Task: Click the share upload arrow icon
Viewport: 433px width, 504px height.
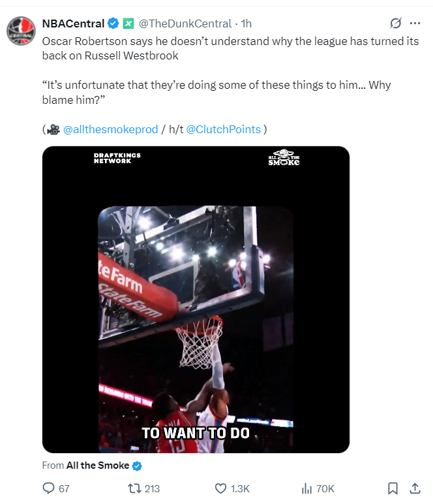Action: click(x=415, y=488)
